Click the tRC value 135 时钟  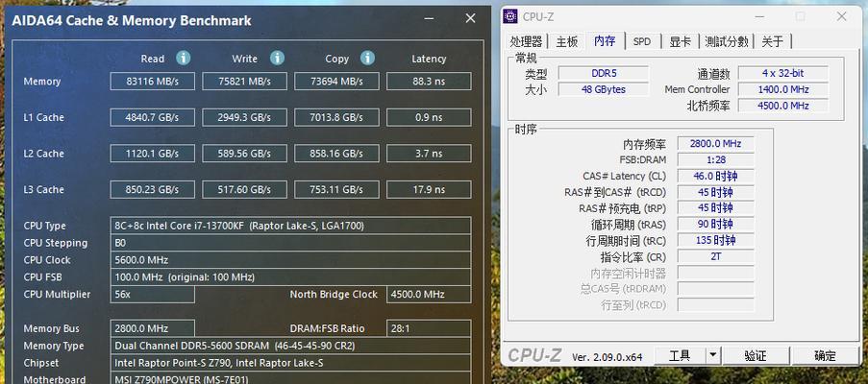715,240
